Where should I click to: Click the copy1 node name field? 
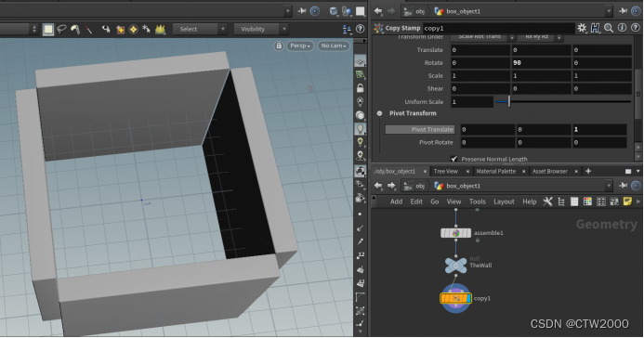(x=499, y=28)
